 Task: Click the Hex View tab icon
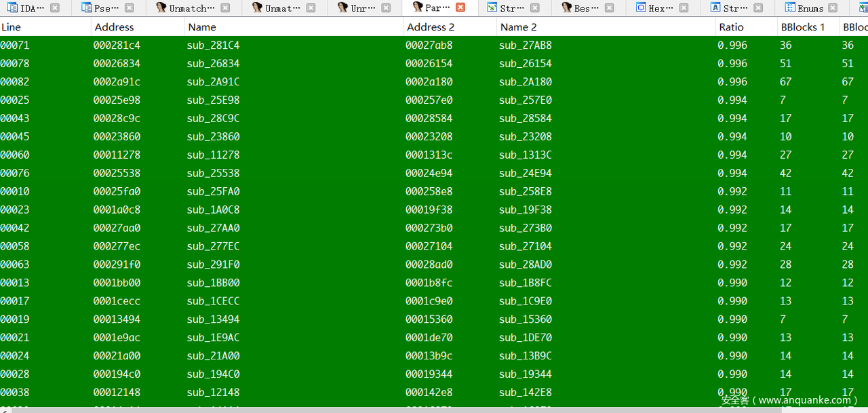641,8
